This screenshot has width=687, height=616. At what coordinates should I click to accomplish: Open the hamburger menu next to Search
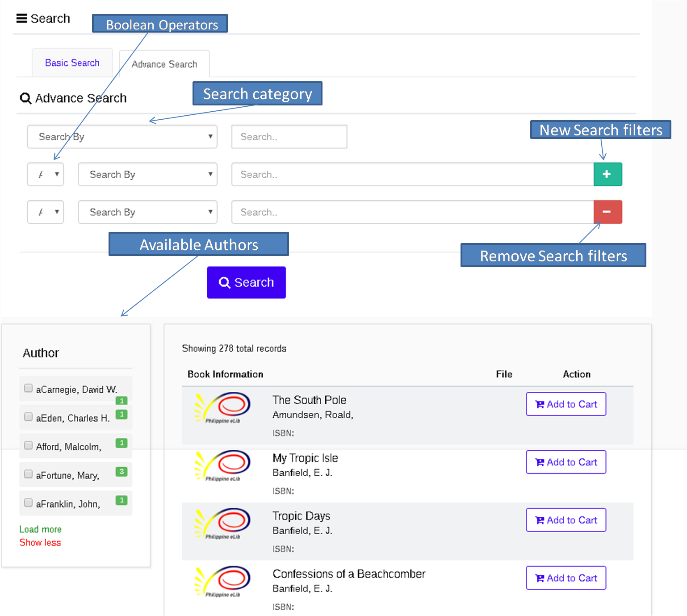click(21, 18)
